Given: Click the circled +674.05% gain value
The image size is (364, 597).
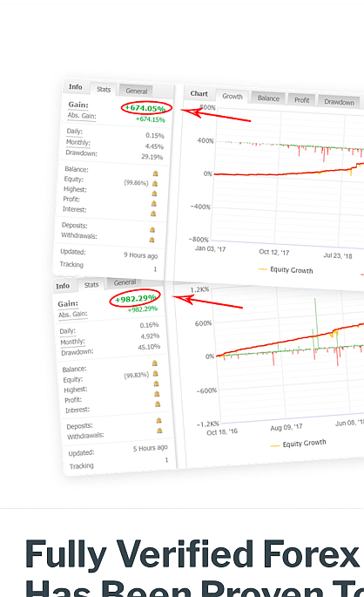Looking at the screenshot, I should (x=146, y=108).
